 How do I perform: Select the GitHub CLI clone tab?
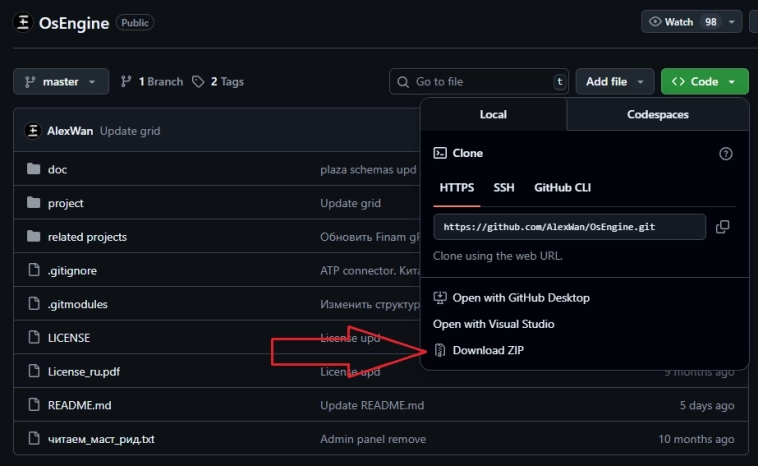tap(562, 188)
